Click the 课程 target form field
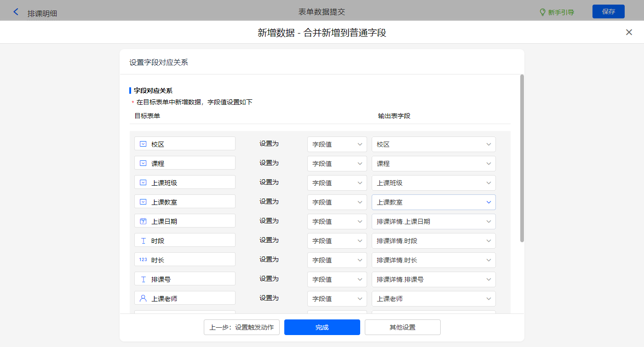This screenshot has width=644, height=347. tap(185, 163)
